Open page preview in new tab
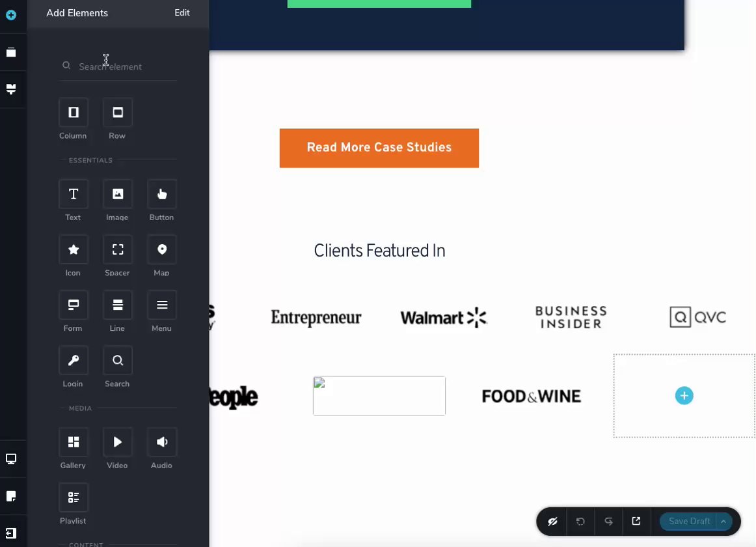Screen dimensions: 756x547 pos(636,522)
